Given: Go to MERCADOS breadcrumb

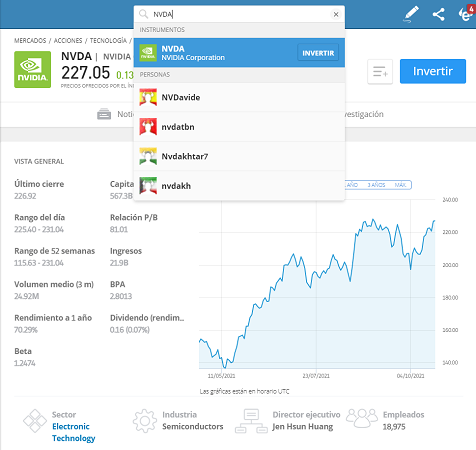Looking at the screenshot, I should 30,40.
